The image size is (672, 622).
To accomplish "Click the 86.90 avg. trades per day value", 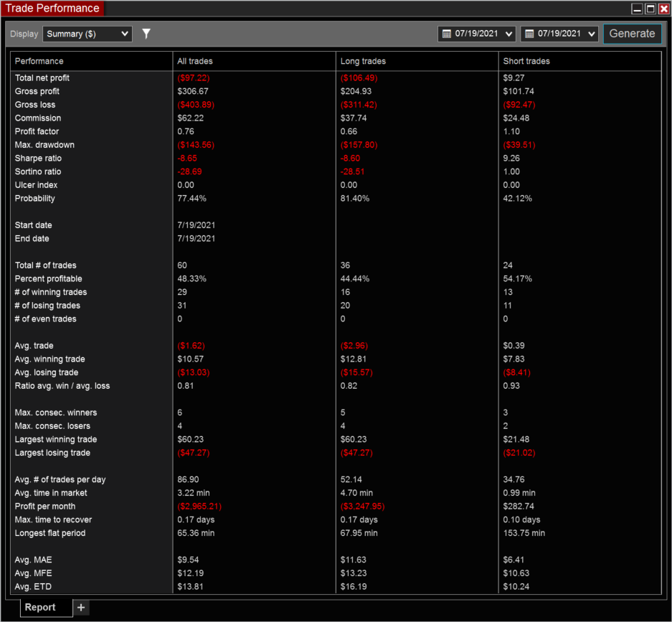I will 188,479.
